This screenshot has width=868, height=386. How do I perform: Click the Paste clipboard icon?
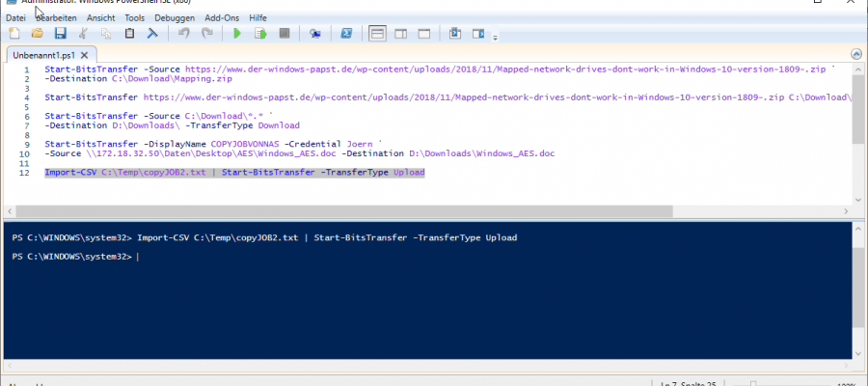point(129,34)
